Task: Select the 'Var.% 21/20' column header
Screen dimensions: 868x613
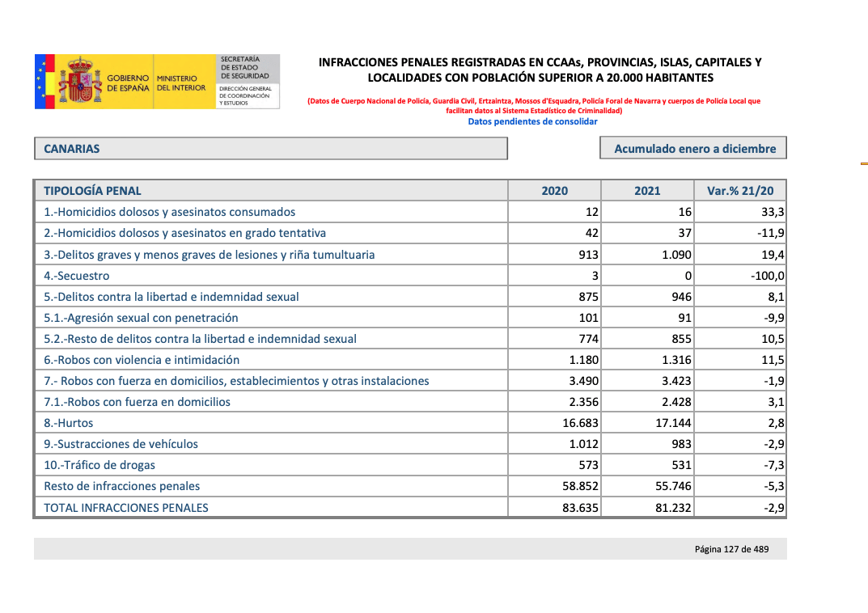Action: click(x=740, y=191)
